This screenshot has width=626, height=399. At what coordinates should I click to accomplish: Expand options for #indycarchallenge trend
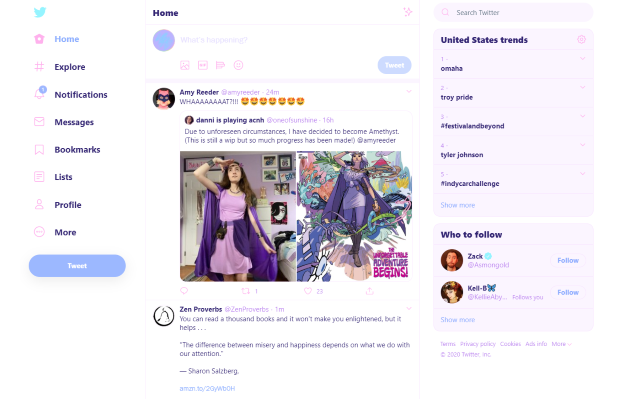[582, 173]
